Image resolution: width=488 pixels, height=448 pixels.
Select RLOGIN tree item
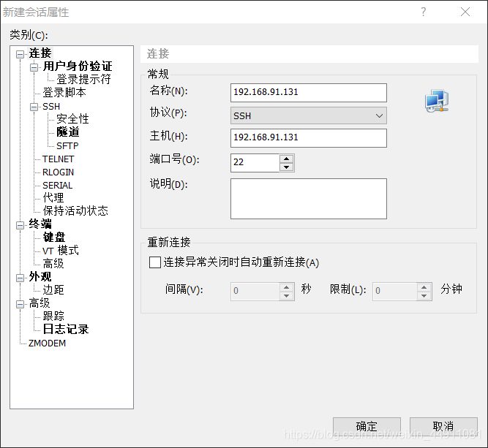(x=59, y=172)
